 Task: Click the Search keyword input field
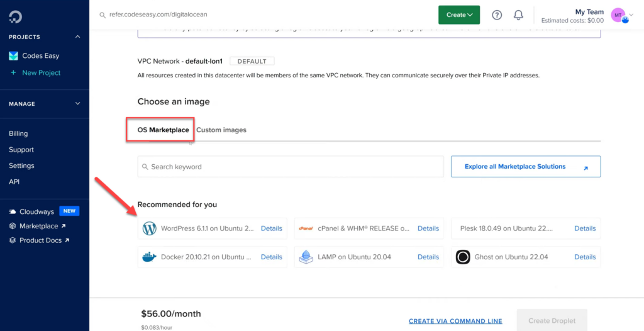click(291, 167)
